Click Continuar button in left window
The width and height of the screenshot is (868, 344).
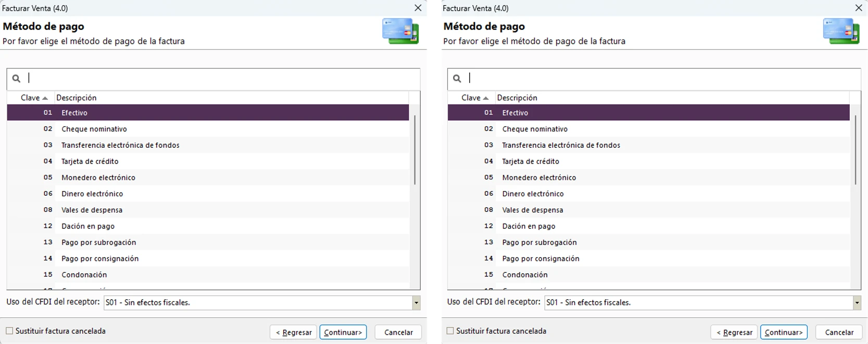click(x=343, y=332)
